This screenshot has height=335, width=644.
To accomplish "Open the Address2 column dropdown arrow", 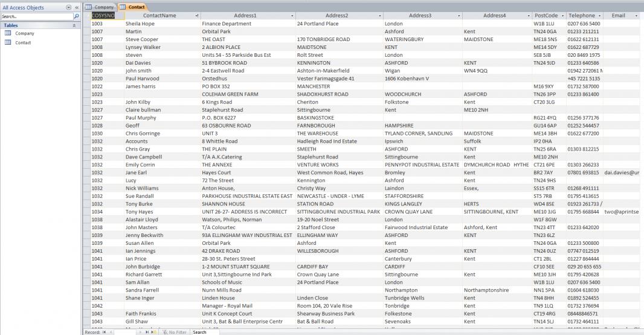I will [x=380, y=16].
